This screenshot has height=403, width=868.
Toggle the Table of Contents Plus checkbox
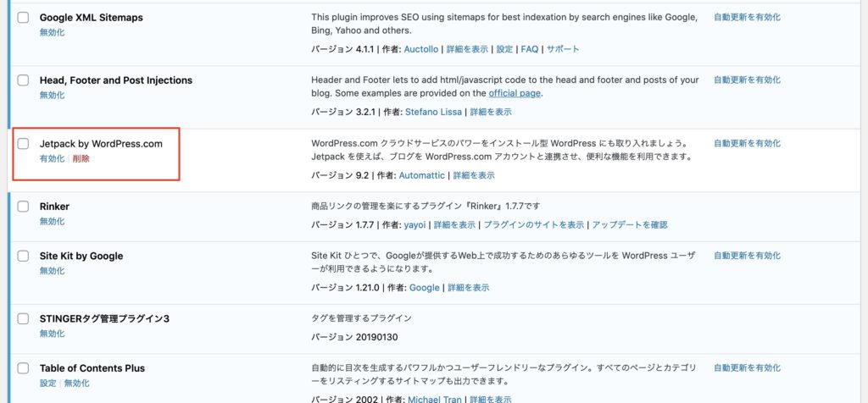[23, 368]
